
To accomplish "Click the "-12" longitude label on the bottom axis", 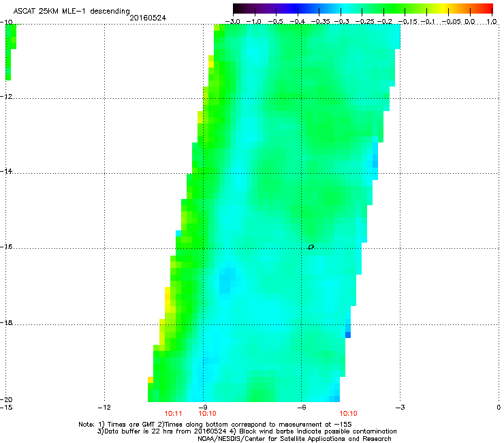I will pos(104,408).
